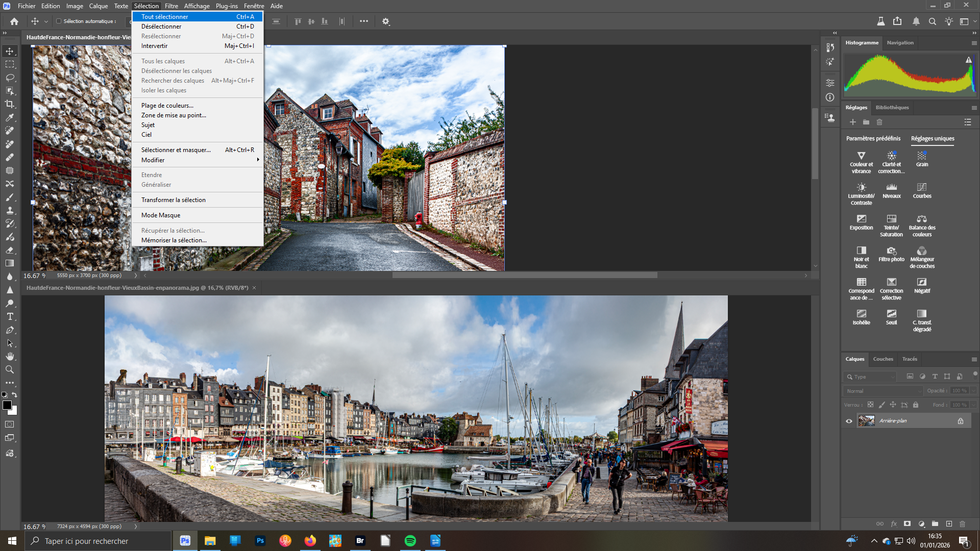Open the layer Type filter dropdown

click(x=871, y=377)
